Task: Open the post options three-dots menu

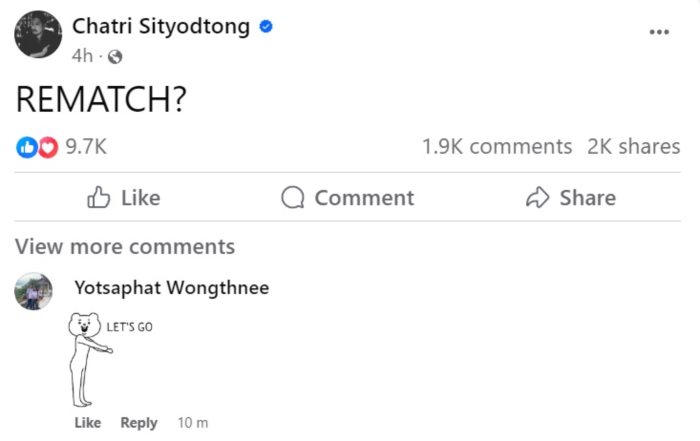Action: pos(658,32)
